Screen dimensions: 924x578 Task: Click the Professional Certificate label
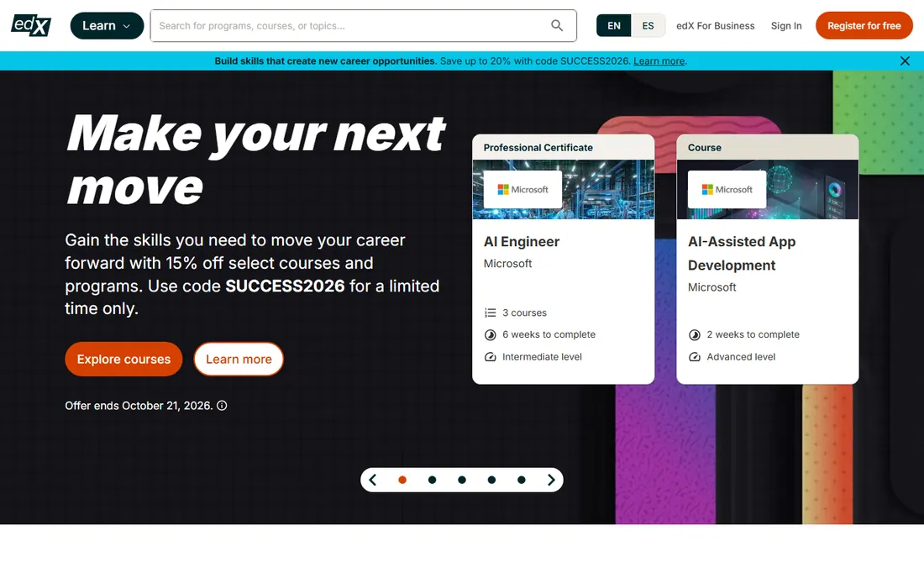point(538,147)
